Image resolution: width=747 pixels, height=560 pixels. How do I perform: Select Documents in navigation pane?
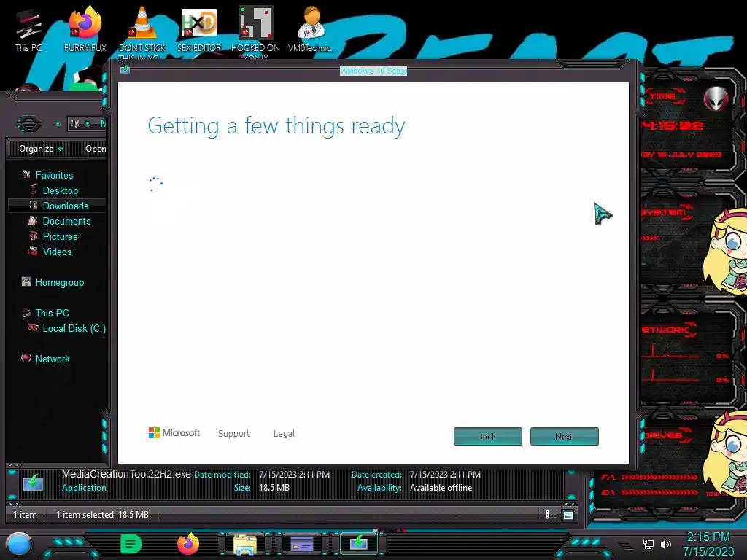pyautogui.click(x=66, y=221)
